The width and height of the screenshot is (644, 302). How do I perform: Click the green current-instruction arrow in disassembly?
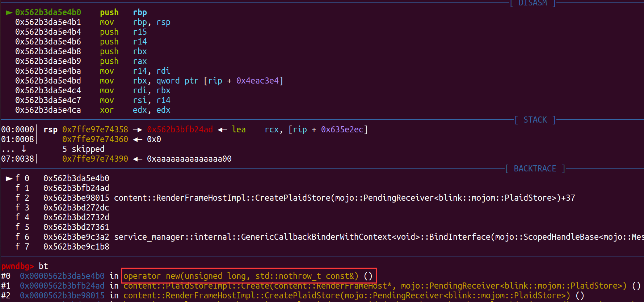(x=9, y=13)
